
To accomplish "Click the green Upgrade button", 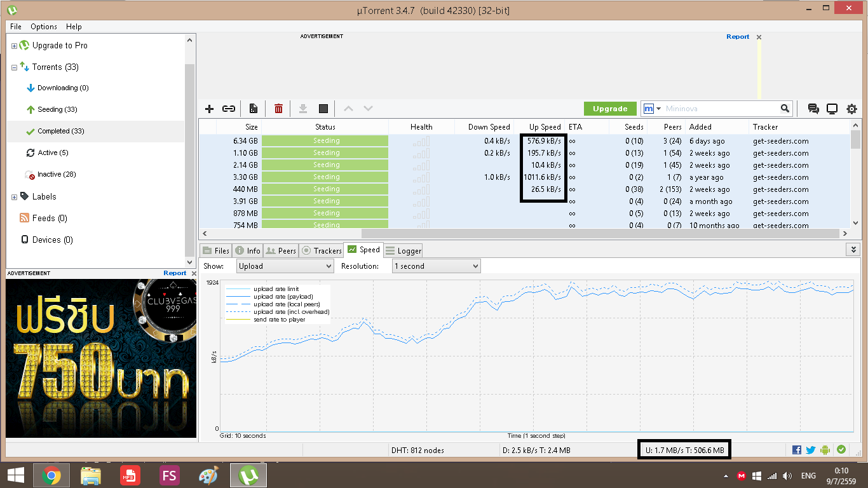I will tap(609, 109).
